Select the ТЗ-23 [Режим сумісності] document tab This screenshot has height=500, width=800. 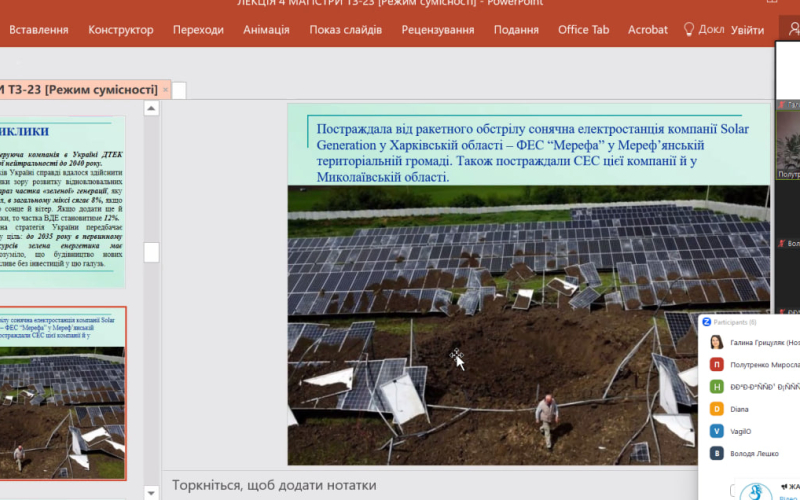coord(82,90)
